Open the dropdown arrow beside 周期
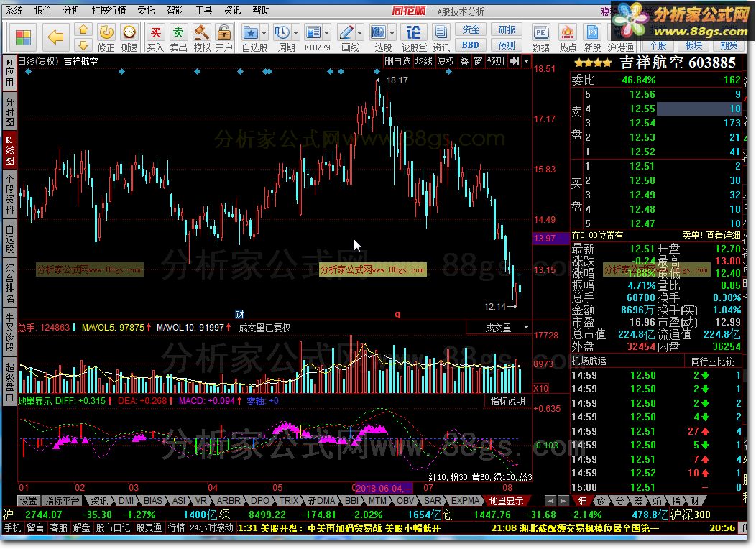Screen dimensions: 756x549 click(x=295, y=33)
